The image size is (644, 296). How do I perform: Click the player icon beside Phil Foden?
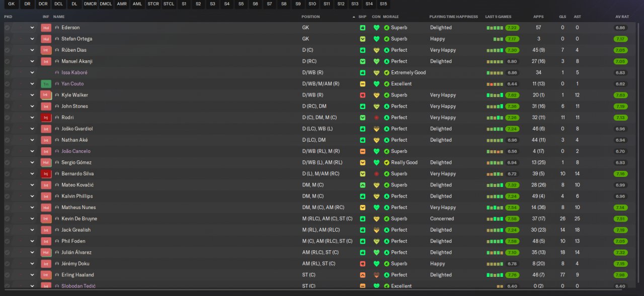(57, 241)
